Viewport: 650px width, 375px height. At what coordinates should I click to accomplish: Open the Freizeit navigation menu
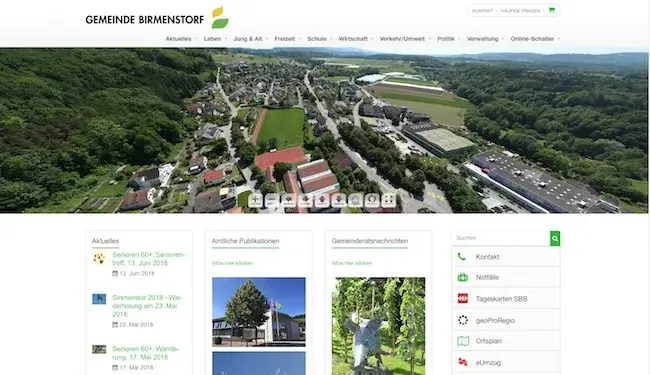point(285,39)
